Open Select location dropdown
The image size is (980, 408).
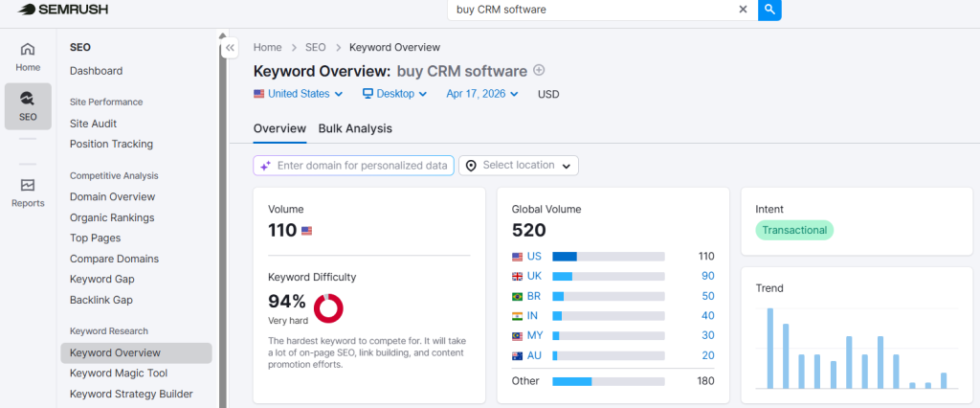point(519,165)
